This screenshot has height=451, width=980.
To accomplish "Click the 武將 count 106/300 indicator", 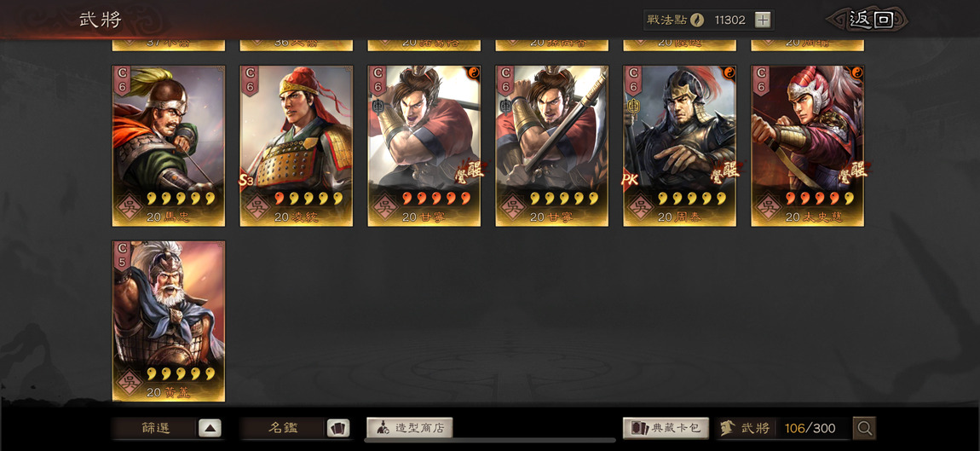I will tap(782, 429).
